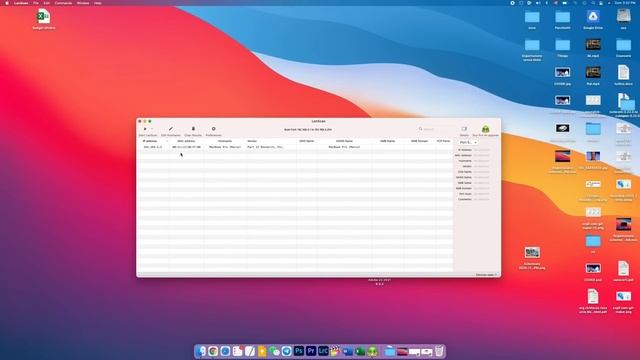Open the Port S… dropdown in details pane

pos(468,142)
